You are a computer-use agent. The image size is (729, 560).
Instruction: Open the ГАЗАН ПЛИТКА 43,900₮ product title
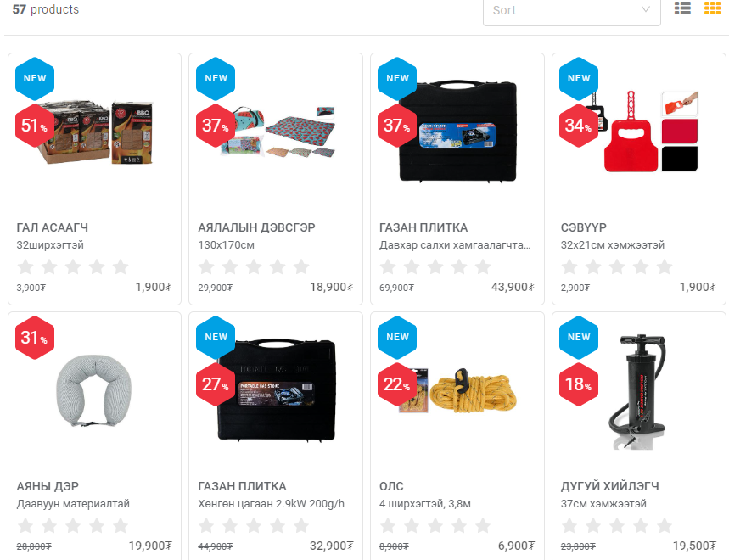(x=423, y=227)
